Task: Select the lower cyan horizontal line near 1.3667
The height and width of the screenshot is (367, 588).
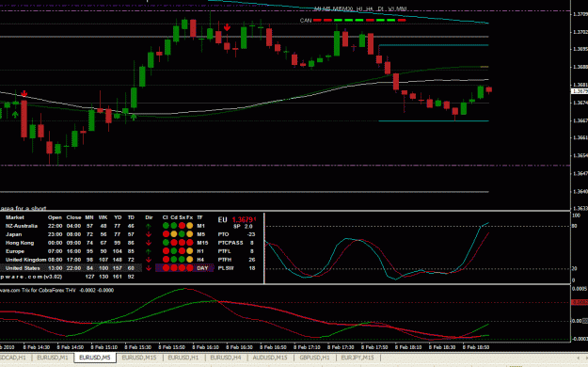Action: pyautogui.click(x=434, y=120)
